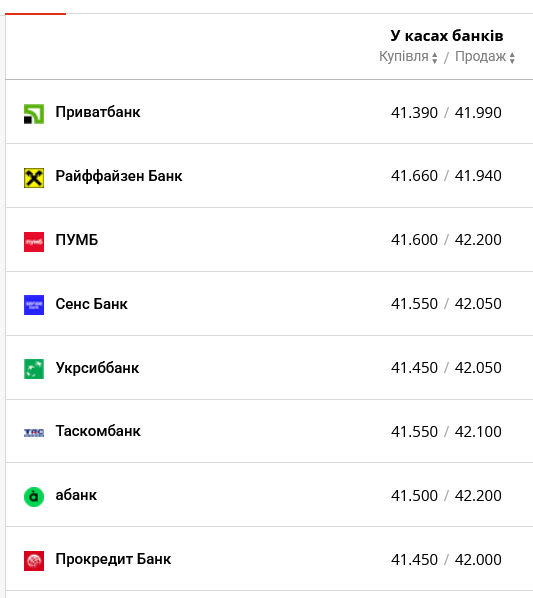
Task: Click the green Укрсиббанк logo icon
Action: [34, 369]
